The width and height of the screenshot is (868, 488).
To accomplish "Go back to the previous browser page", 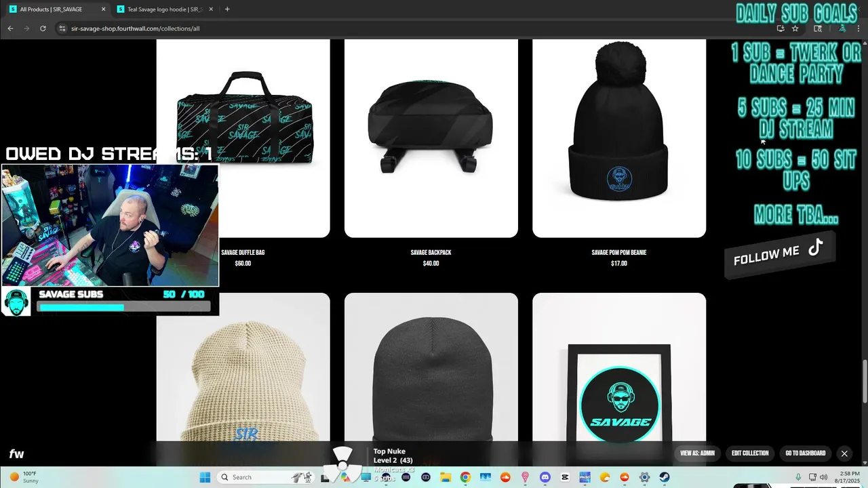I will (10, 28).
